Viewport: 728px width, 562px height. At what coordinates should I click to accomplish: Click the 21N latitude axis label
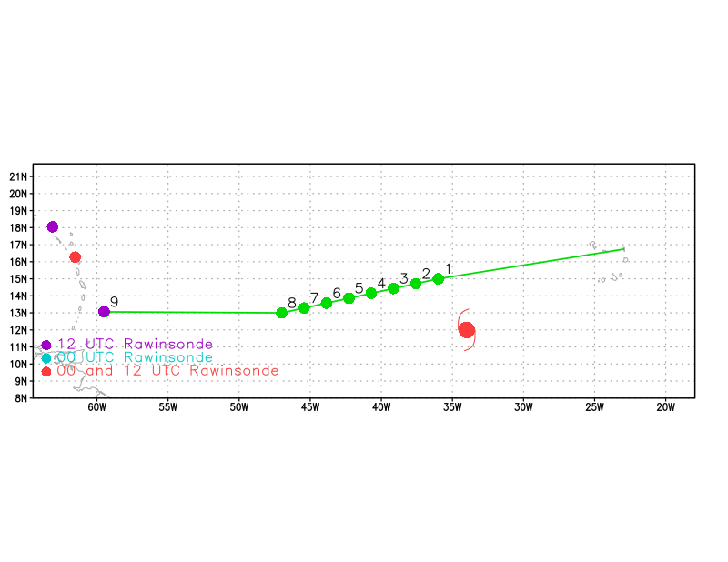(x=18, y=176)
